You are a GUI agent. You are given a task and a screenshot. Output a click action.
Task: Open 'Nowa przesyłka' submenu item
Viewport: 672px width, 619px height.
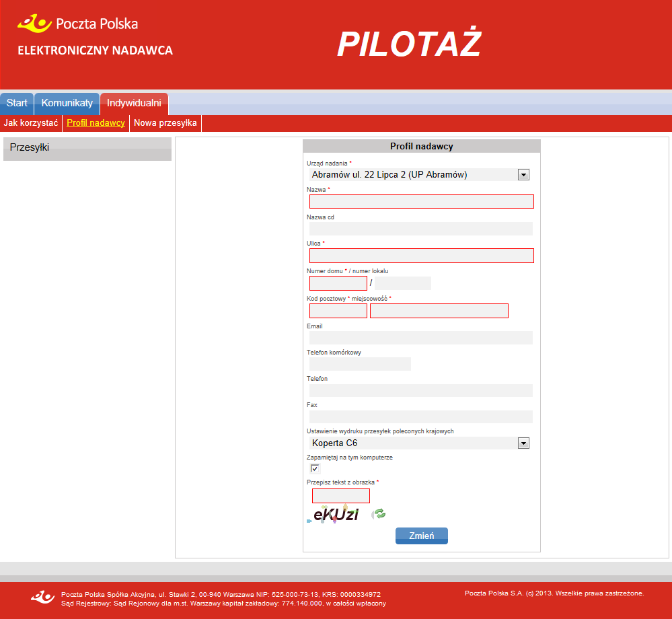coord(165,123)
